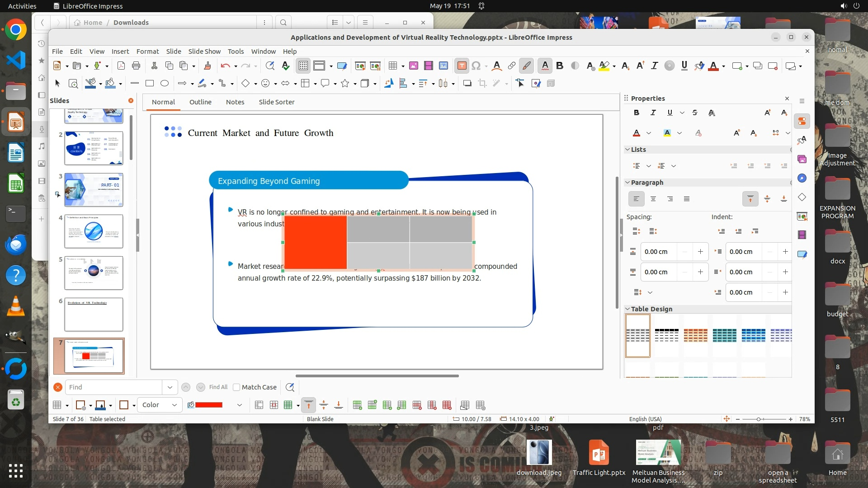Enable the Match Case checkbox
The height and width of the screenshot is (488, 868).
point(236,387)
